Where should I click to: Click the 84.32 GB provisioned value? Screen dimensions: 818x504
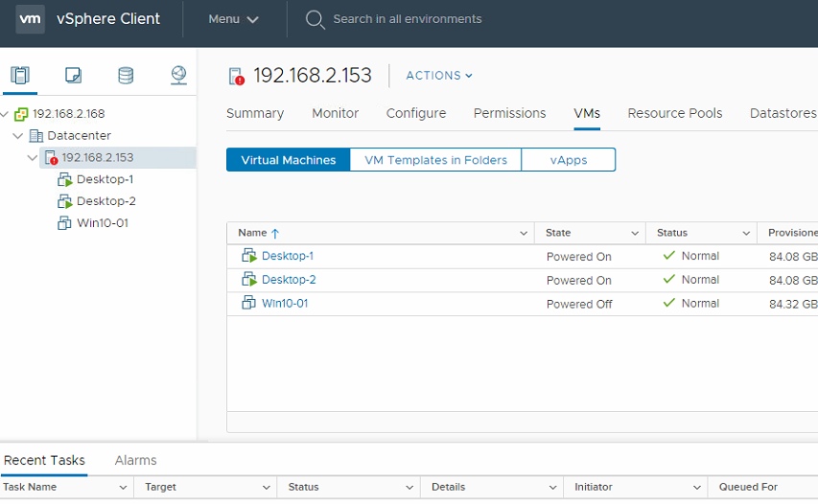(x=793, y=305)
